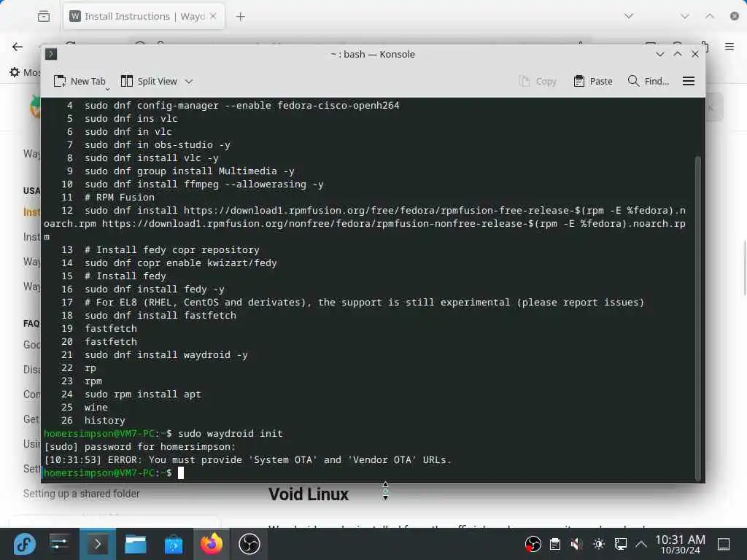Click the Void Linux heading
The height and width of the screenshot is (560, 747).
[x=309, y=494]
